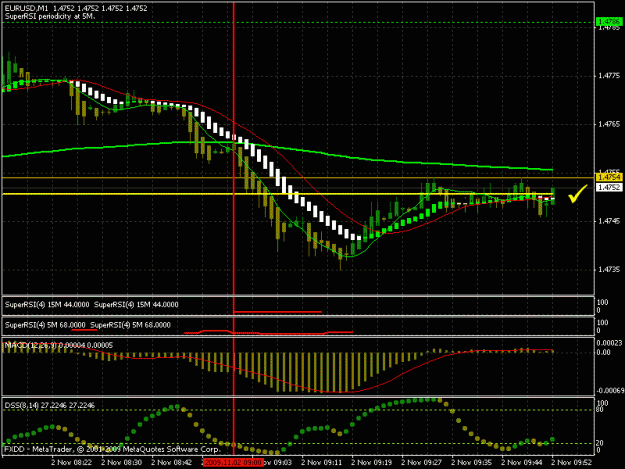Click the '2 Nov 09:27' time label
The image size is (625, 469).
click(421, 462)
